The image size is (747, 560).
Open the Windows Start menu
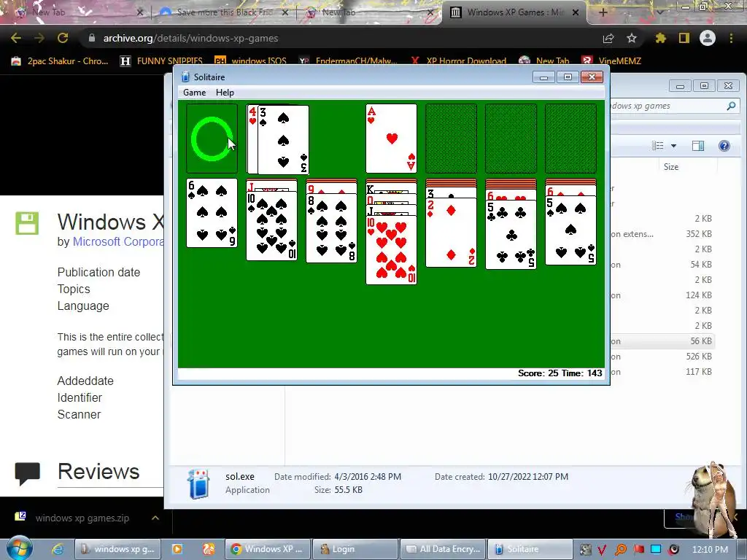coord(19,548)
